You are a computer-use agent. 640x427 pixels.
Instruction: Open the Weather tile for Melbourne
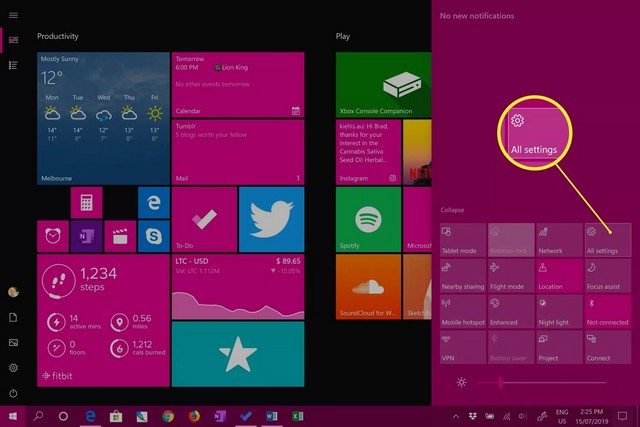103,118
